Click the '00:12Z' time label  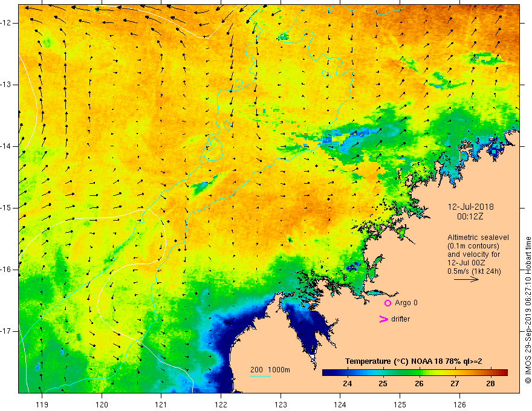pyautogui.click(x=470, y=216)
